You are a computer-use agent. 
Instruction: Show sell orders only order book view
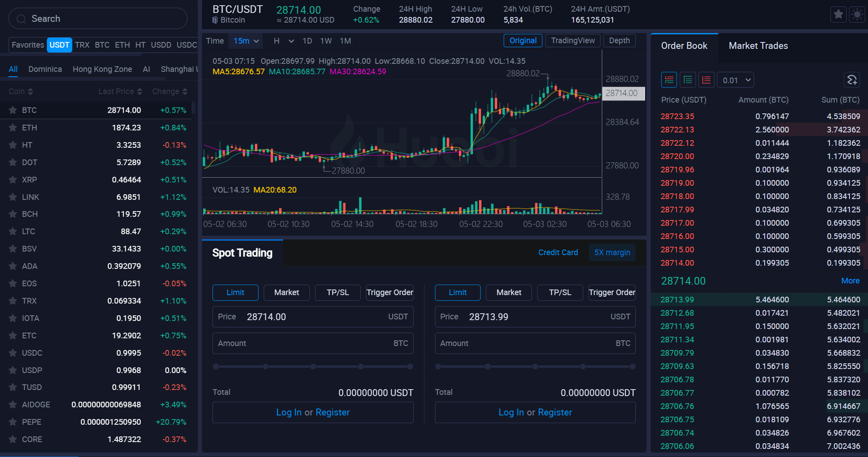[706, 80]
